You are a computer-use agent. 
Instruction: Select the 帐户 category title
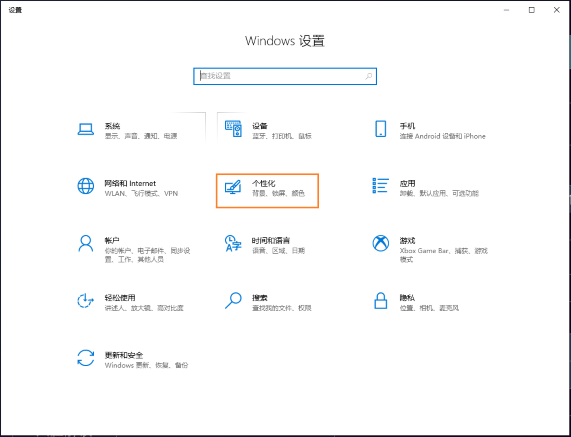[x=112, y=240]
